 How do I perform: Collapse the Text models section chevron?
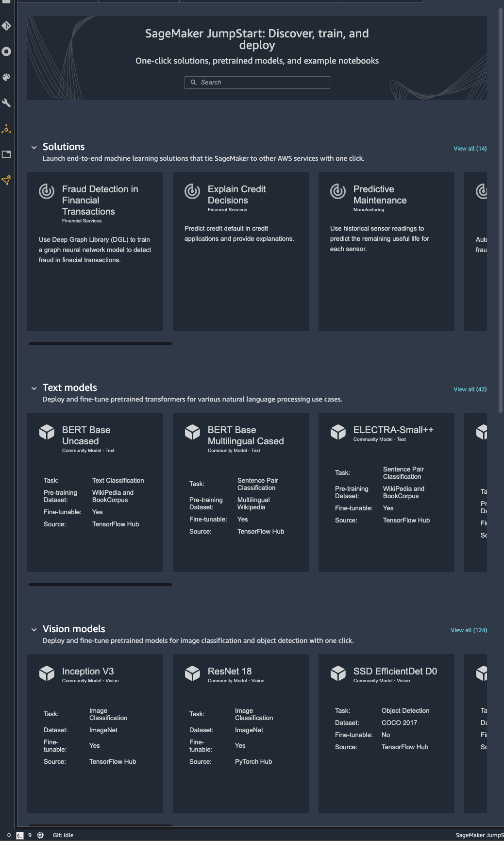(x=34, y=388)
